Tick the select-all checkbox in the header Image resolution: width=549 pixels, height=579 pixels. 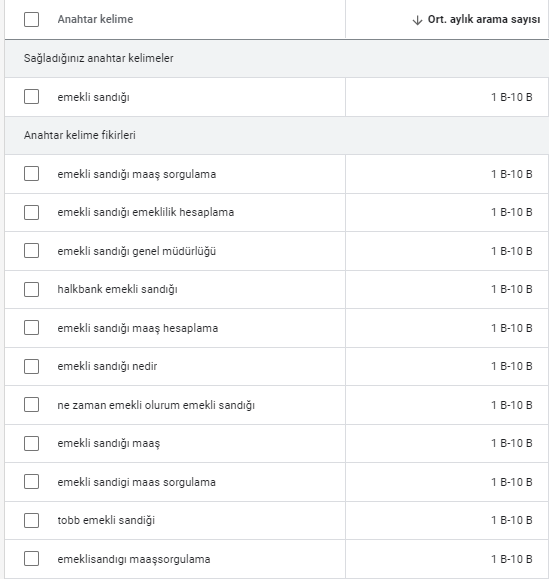[31, 19]
